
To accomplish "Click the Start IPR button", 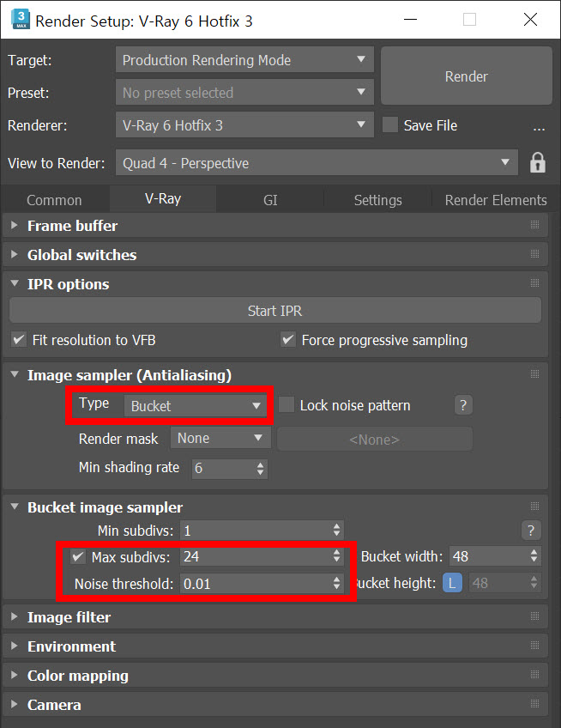I will [274, 311].
